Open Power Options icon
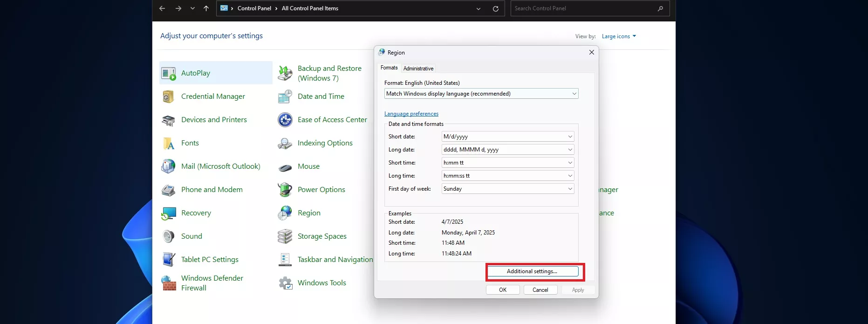 coord(285,190)
